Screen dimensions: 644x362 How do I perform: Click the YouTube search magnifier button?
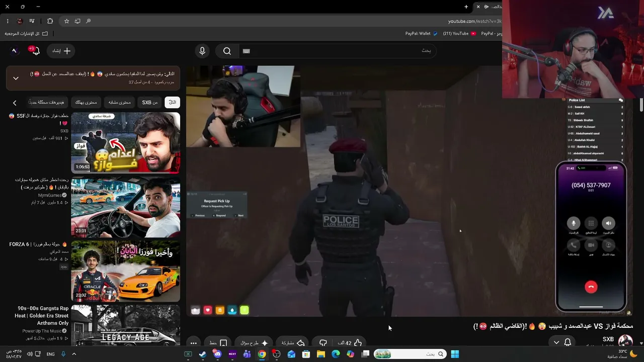click(227, 51)
